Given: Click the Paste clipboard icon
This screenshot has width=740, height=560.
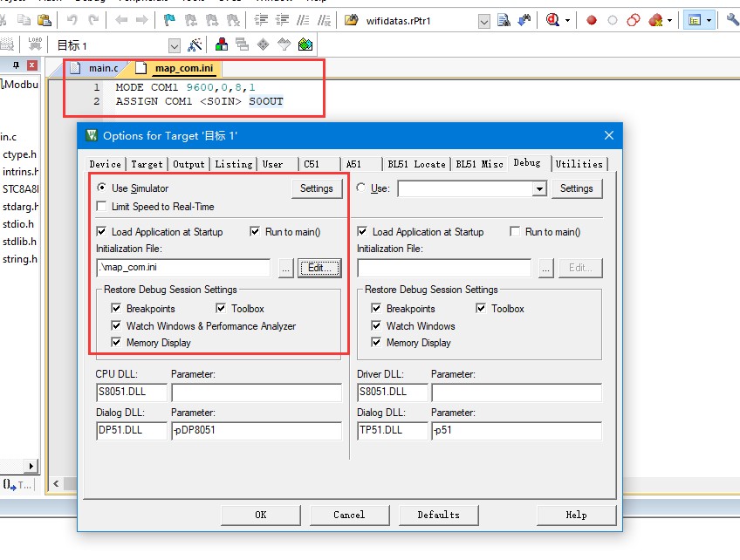Looking at the screenshot, I should coord(45,20).
